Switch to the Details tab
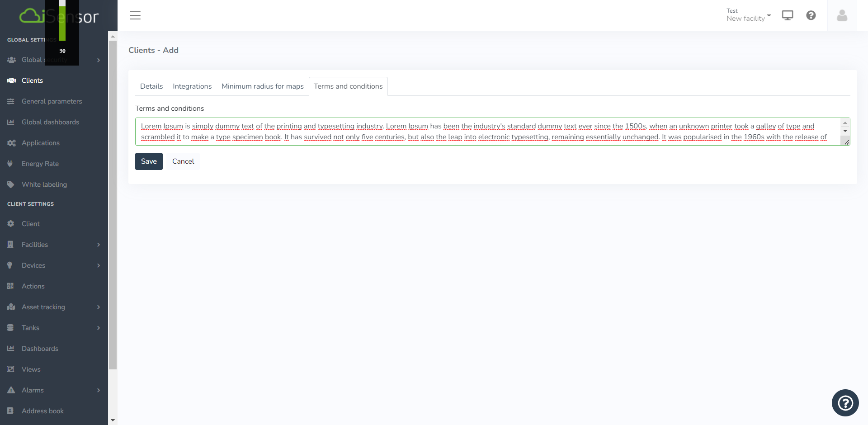 click(x=151, y=86)
